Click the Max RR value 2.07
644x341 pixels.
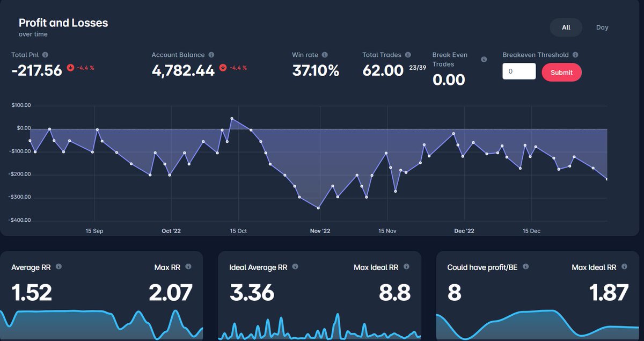pyautogui.click(x=170, y=293)
